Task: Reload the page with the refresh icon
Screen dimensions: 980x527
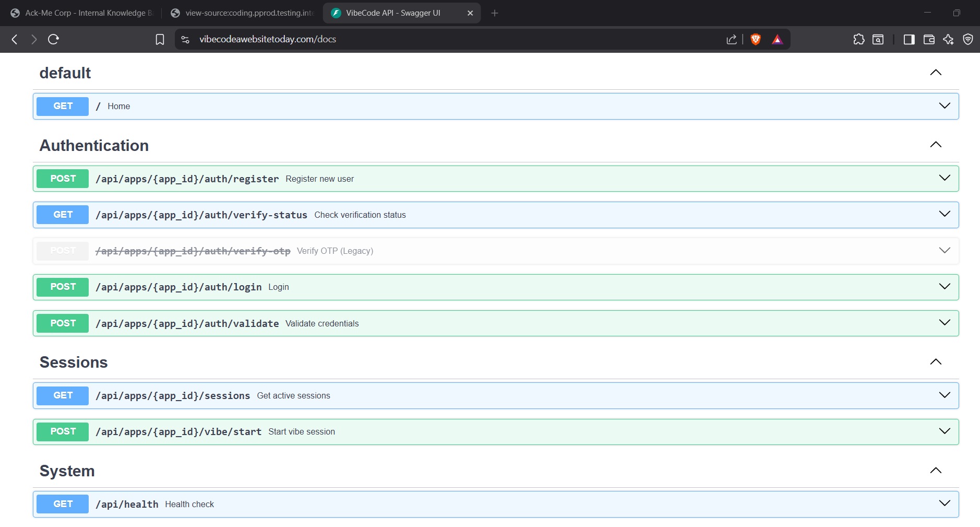Action: point(53,39)
